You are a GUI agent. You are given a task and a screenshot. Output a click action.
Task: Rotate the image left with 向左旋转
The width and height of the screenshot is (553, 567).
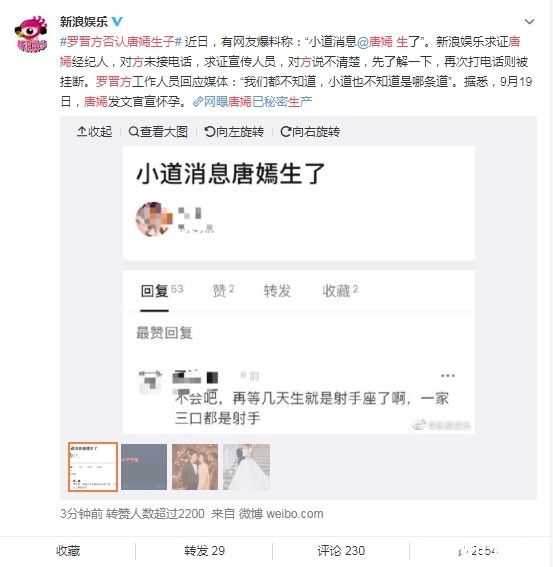point(234,132)
